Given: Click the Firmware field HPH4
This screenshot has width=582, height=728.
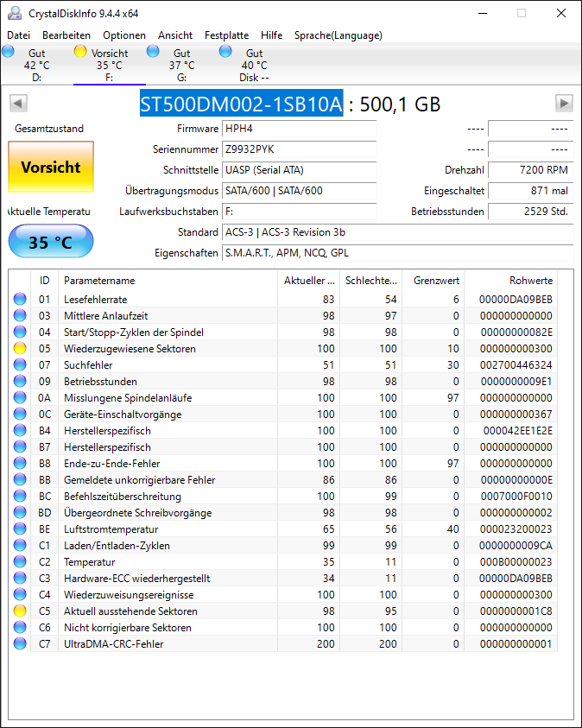Looking at the screenshot, I should (300, 129).
